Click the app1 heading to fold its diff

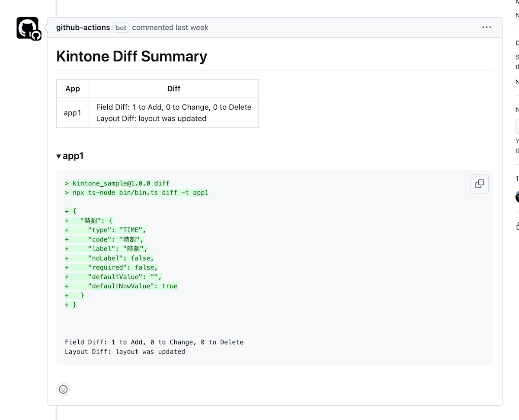[74, 156]
